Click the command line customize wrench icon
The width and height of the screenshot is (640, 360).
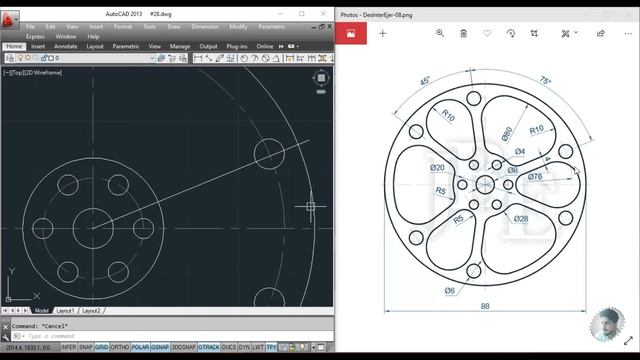[5, 337]
